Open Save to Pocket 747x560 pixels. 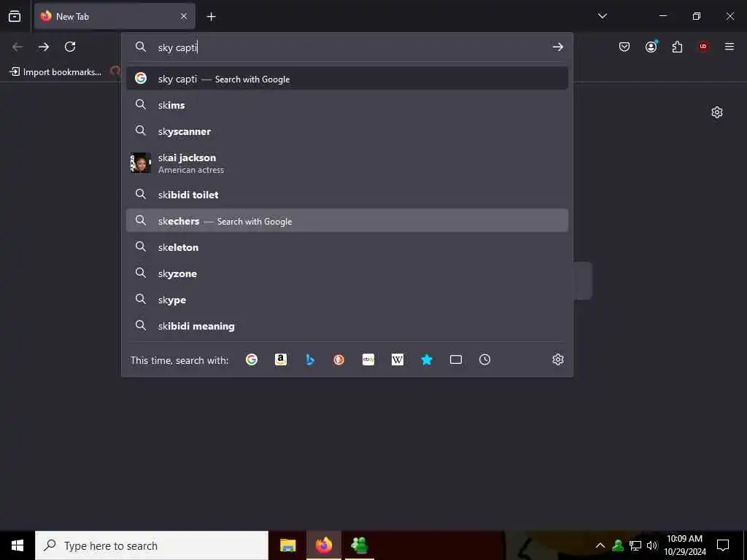(x=624, y=47)
